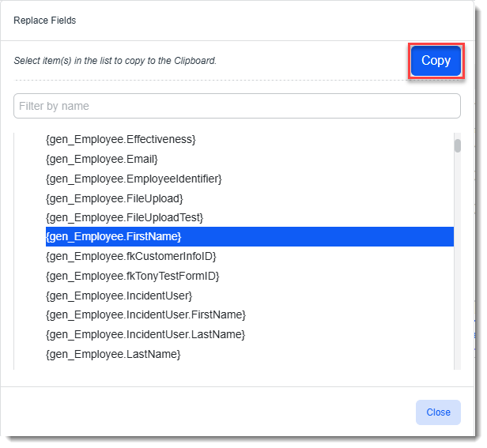Image resolution: width=487 pixels, height=448 pixels.
Task: Click empty list area left of Effectiveness
Action: pos(29,140)
